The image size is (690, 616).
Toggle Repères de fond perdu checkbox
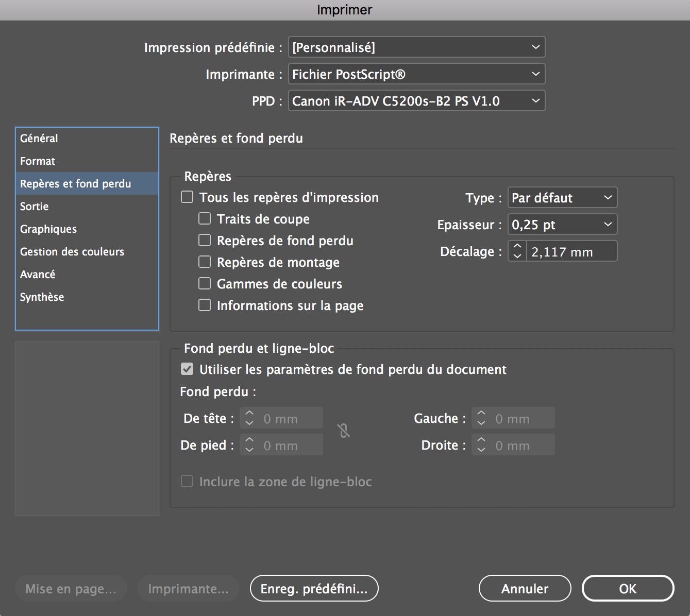[205, 241]
